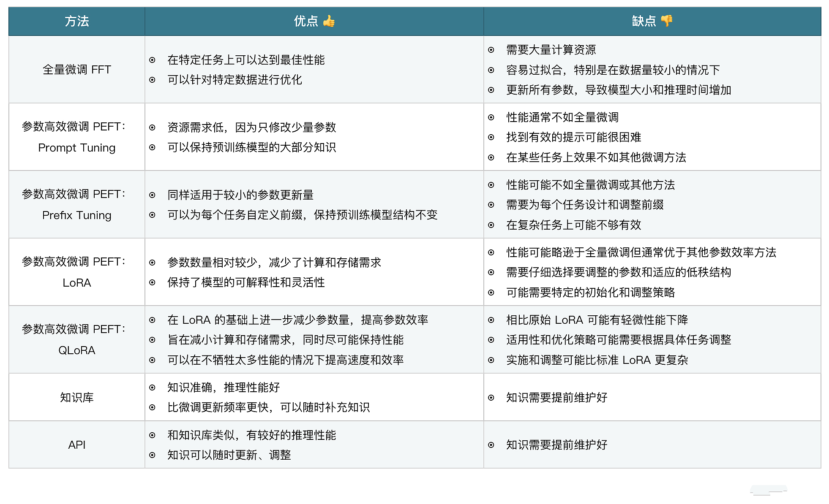Select the 缺点 column header text

(x=644, y=21)
